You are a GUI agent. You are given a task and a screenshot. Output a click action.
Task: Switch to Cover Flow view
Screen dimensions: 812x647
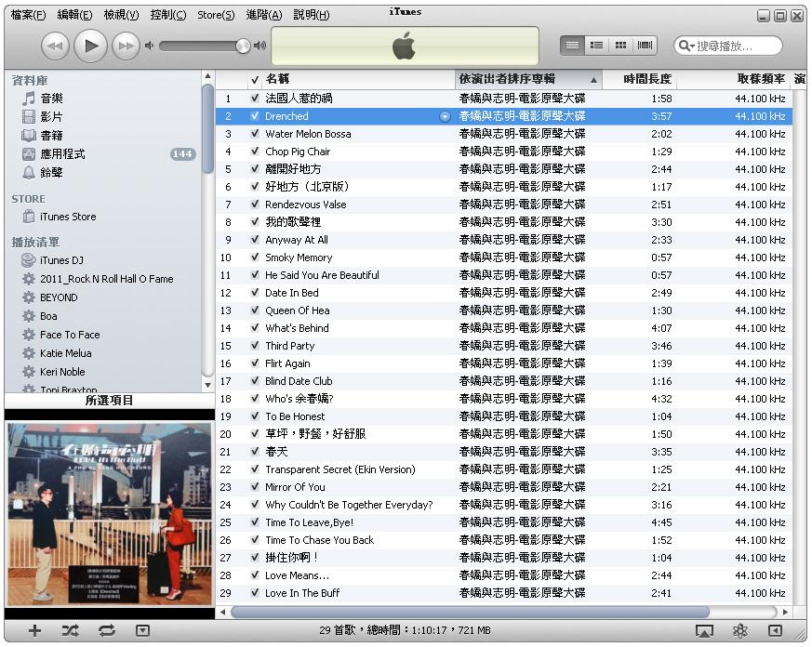(645, 46)
